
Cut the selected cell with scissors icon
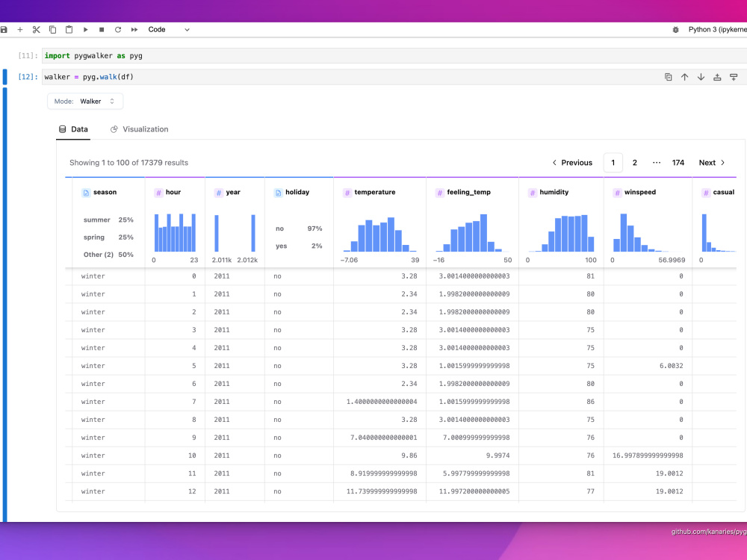coord(36,30)
